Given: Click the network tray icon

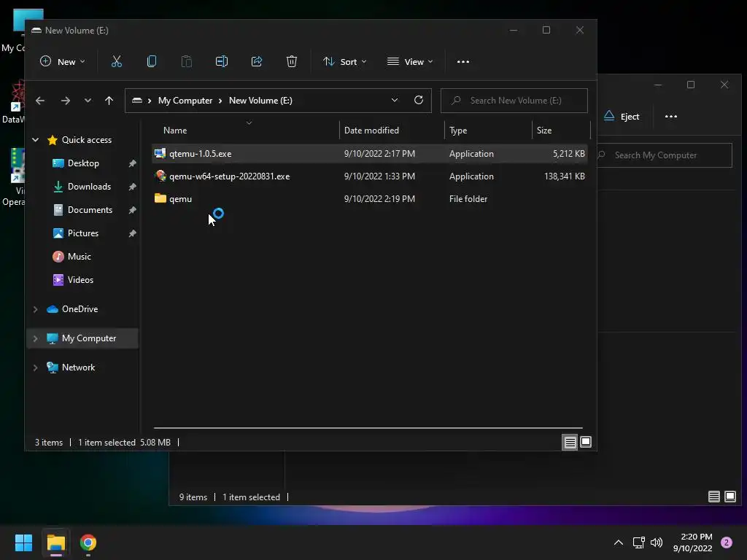Looking at the screenshot, I should coord(638,542).
